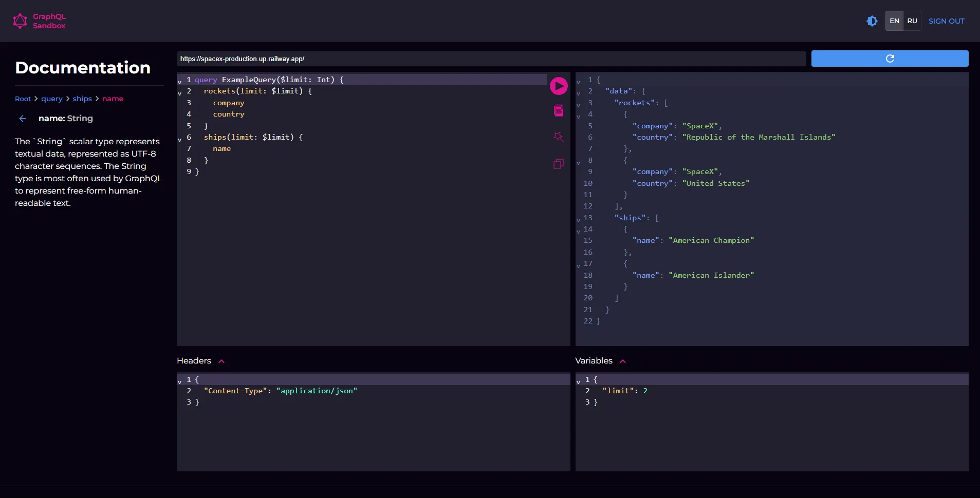Image resolution: width=980 pixels, height=498 pixels.
Task: Click "United States" value in response
Action: pos(716,183)
